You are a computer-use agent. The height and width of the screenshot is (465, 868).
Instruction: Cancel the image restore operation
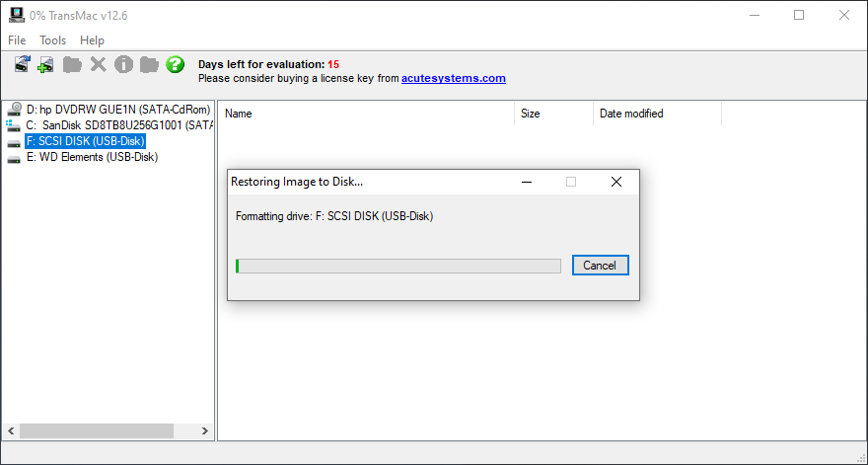pyautogui.click(x=600, y=266)
